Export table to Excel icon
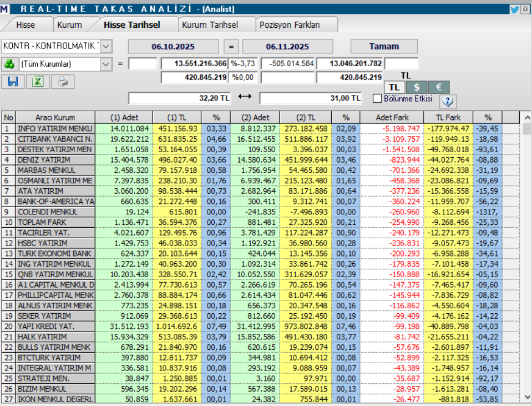This screenshot has height=406, width=532. pos(38,82)
